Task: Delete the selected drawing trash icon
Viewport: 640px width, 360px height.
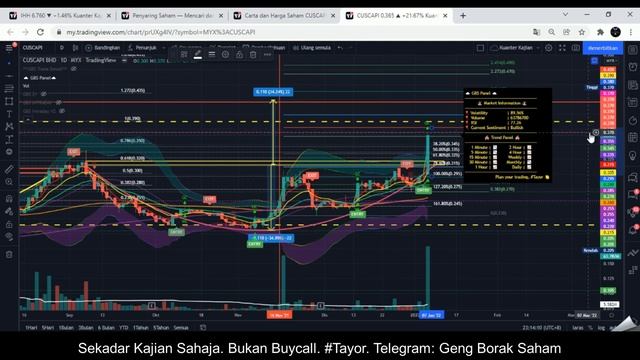Action: pyautogui.click(x=253, y=54)
